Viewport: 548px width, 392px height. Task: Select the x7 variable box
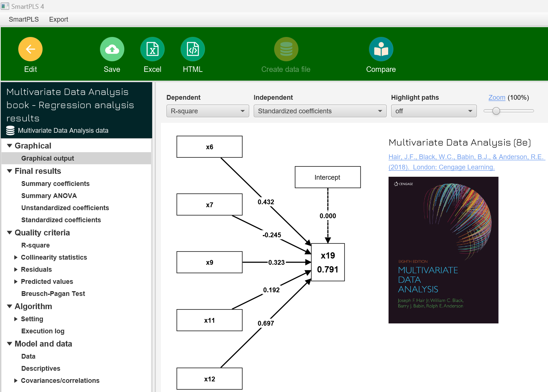click(x=210, y=205)
